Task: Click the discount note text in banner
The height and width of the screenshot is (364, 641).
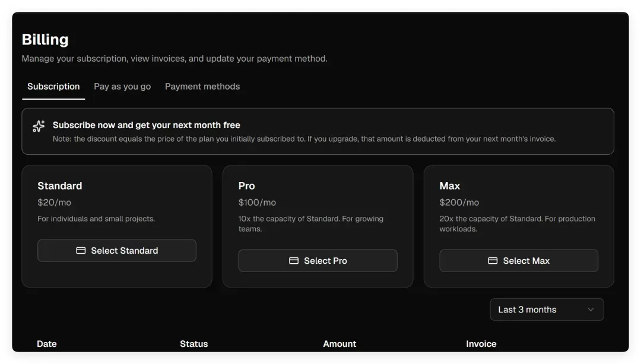Action: click(x=304, y=139)
